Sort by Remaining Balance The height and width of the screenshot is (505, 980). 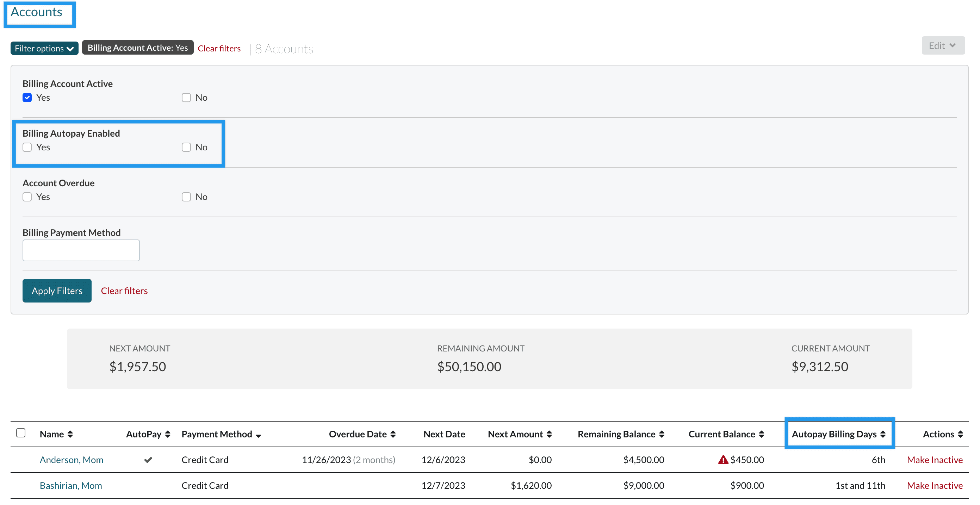pos(662,434)
